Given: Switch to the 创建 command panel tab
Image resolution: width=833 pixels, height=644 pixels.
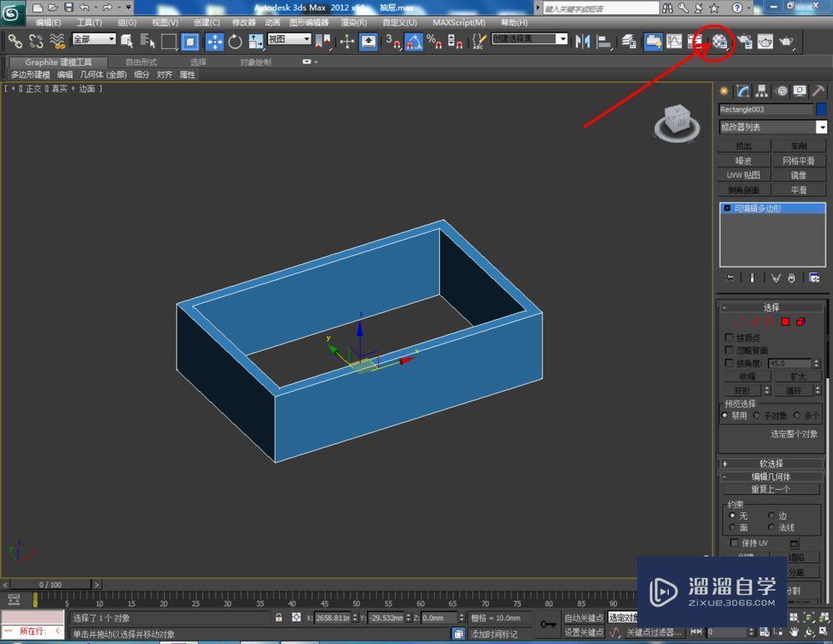Looking at the screenshot, I should point(723,91).
